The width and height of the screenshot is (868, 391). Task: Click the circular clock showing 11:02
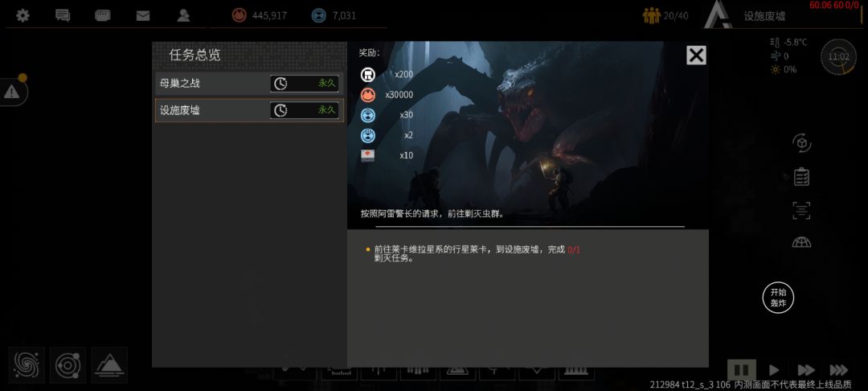pos(838,56)
